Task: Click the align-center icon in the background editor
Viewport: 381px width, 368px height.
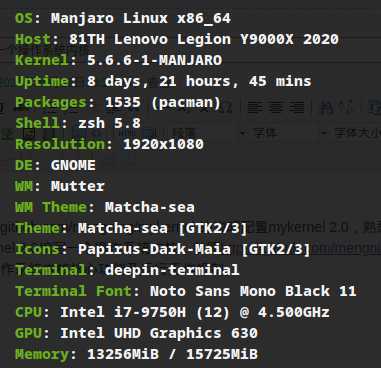Action: tap(275, 108)
